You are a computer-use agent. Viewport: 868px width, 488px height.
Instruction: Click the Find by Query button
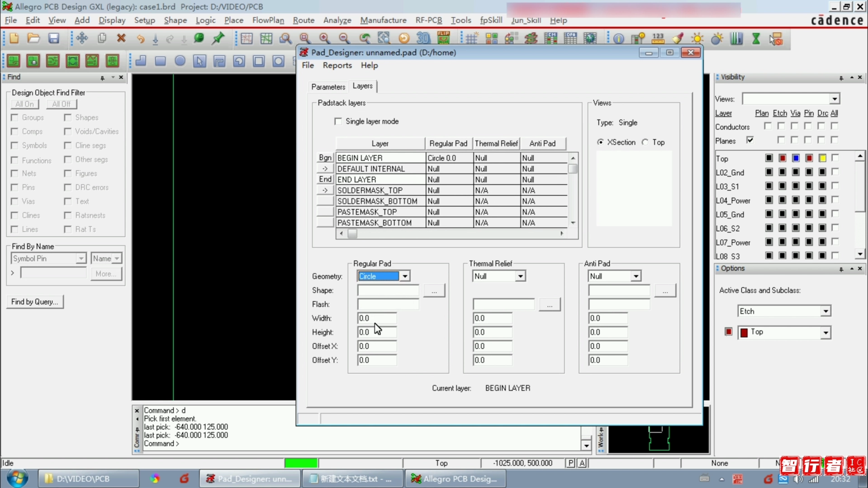[35, 302]
